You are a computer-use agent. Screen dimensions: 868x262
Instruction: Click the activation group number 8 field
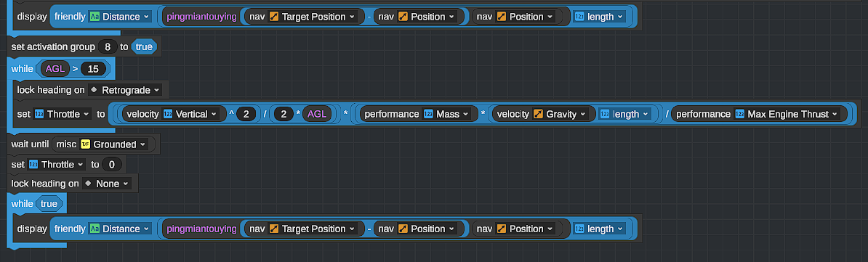tap(108, 47)
